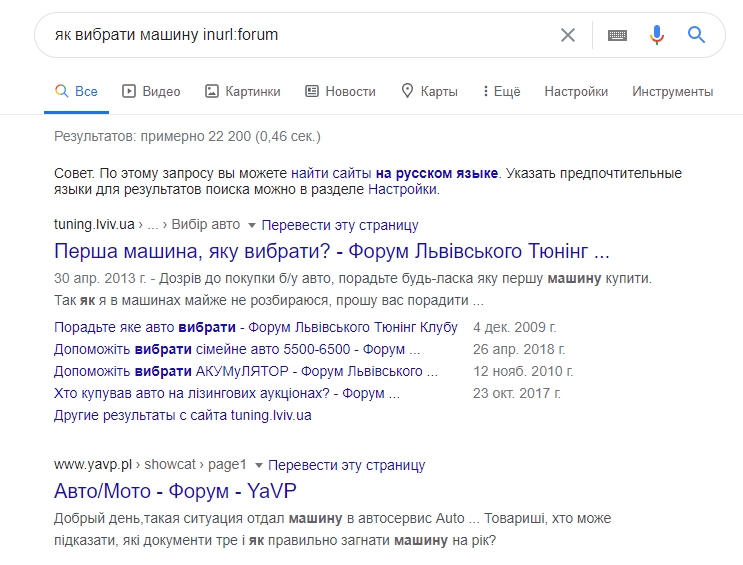The width and height of the screenshot is (743, 565).
Task: Open the on-screen keyboard icon
Action: (x=617, y=35)
